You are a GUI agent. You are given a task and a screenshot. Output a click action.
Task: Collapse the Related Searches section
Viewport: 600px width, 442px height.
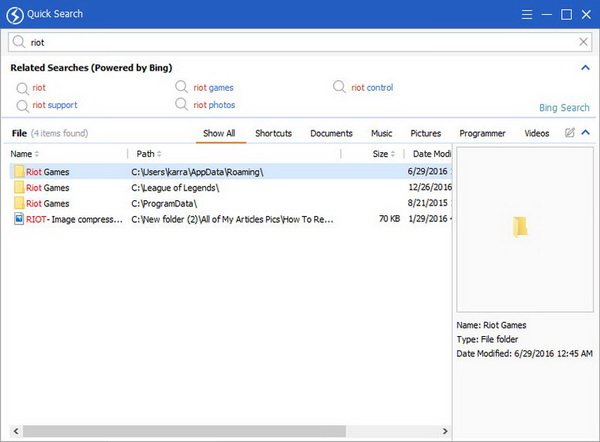point(585,68)
